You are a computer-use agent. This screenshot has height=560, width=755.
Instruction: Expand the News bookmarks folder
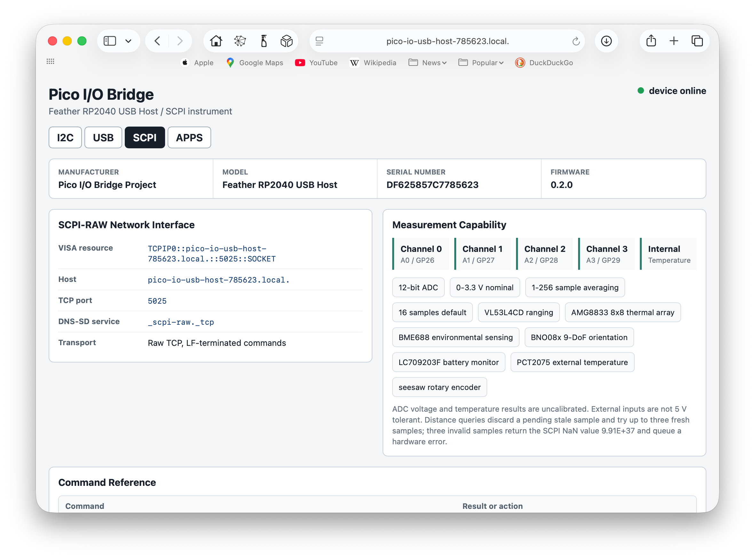(x=427, y=63)
